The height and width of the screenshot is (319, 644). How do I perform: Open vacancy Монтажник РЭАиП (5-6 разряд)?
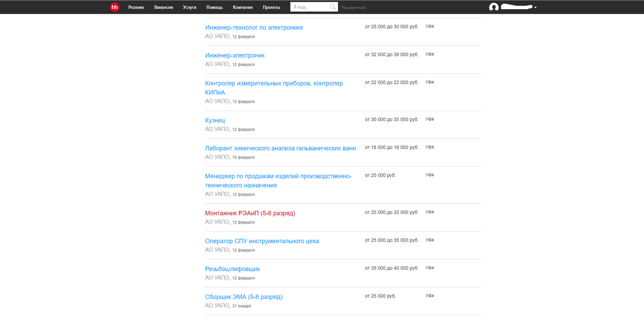(250, 213)
